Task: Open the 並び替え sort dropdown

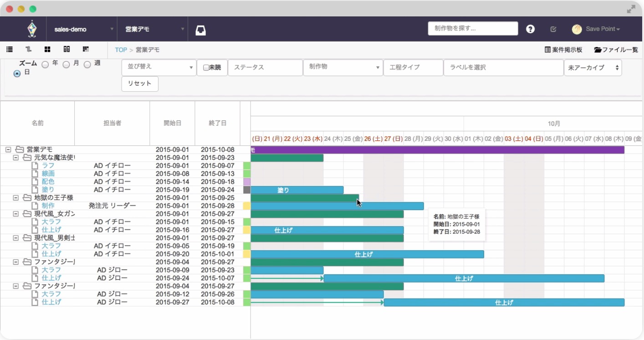Action: coord(159,67)
